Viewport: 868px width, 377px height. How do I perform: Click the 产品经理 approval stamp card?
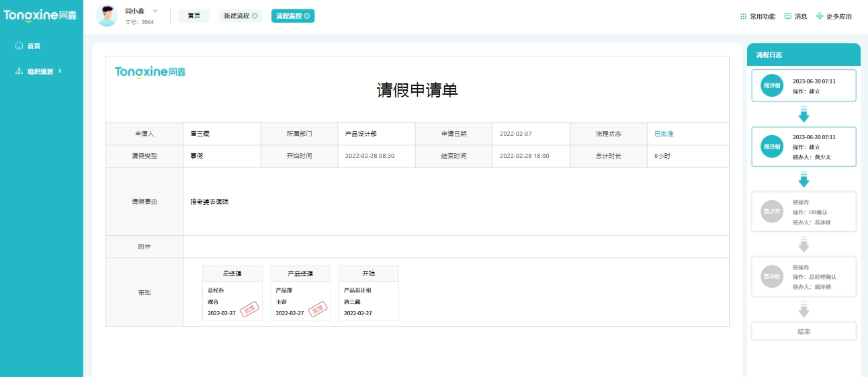(x=300, y=293)
